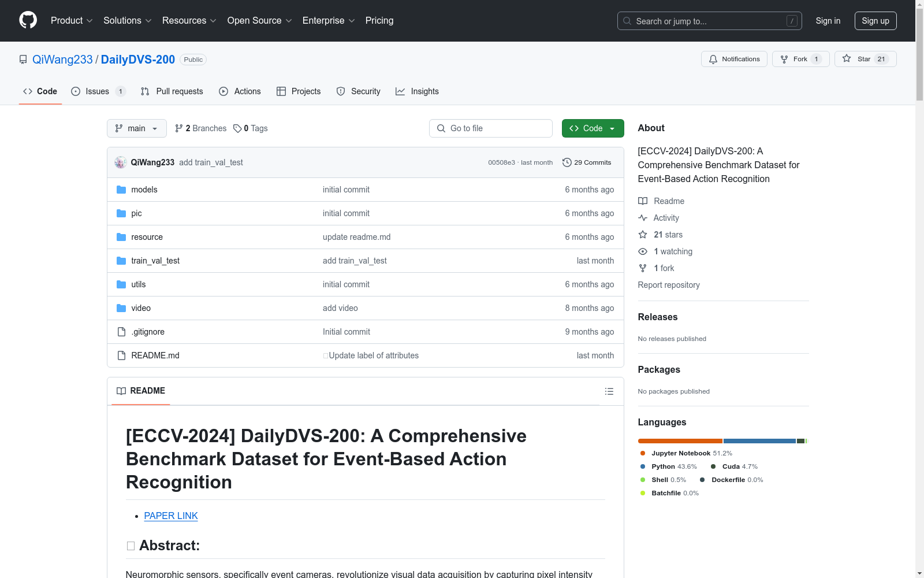Click the search magnifier icon in header
Screen dimensions: 924x578
tap(627, 21)
